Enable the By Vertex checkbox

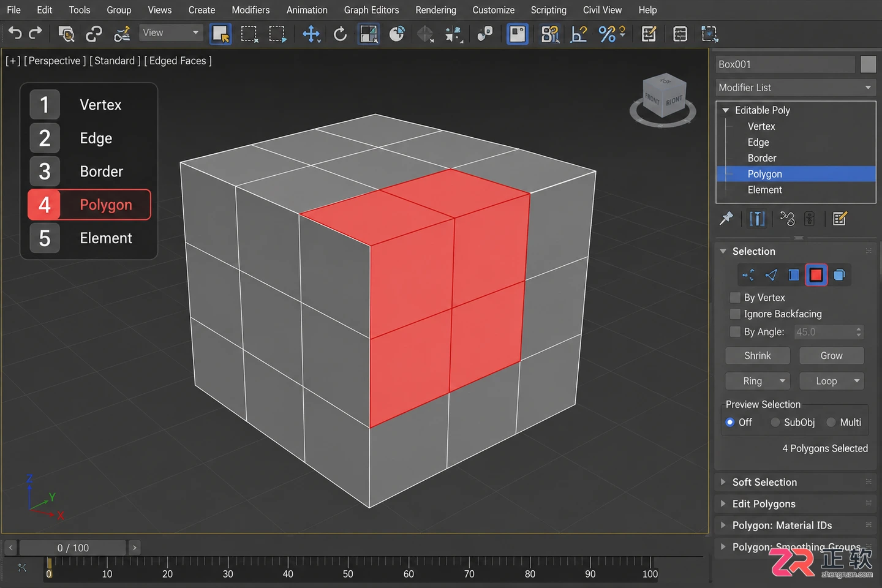point(735,298)
